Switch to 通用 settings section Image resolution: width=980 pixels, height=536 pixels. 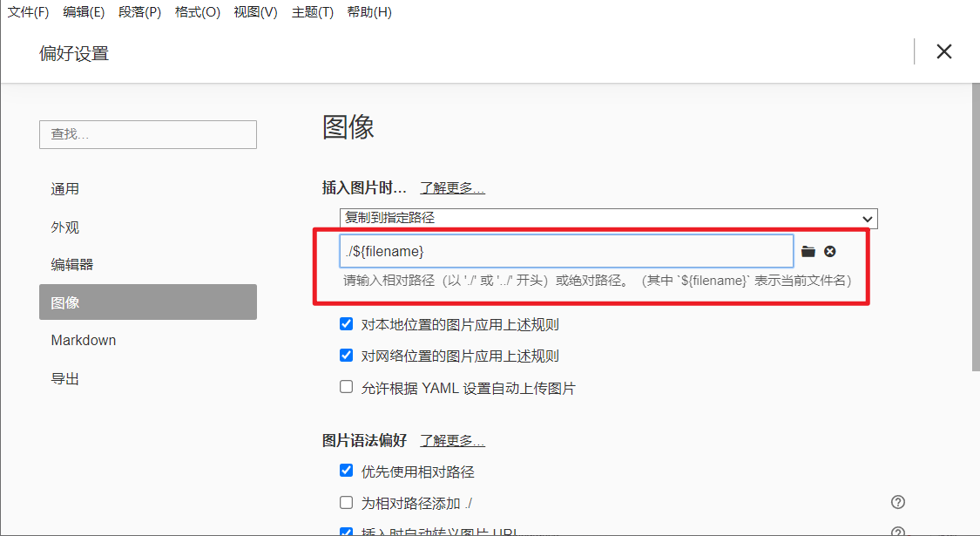click(x=65, y=189)
